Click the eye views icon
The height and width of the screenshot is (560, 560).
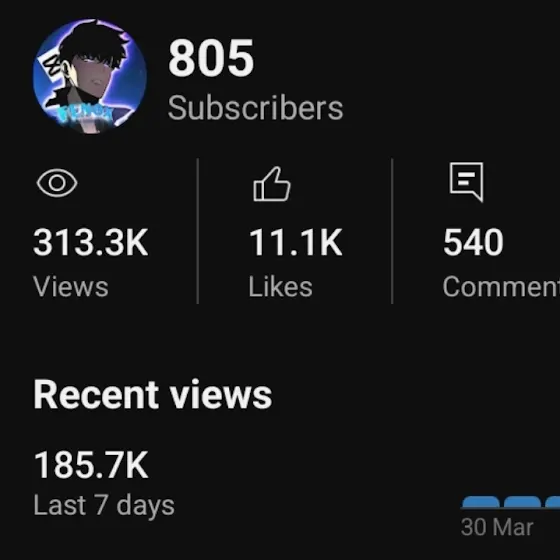(57, 183)
